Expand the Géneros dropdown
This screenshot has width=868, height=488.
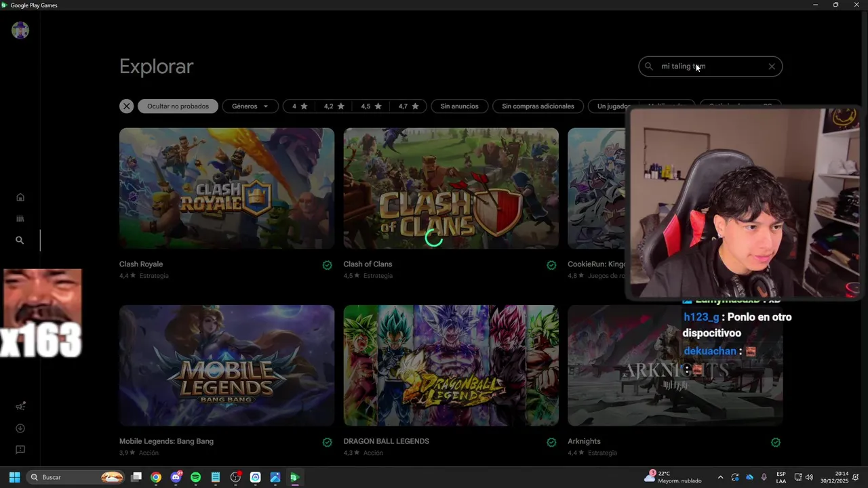[x=250, y=106]
